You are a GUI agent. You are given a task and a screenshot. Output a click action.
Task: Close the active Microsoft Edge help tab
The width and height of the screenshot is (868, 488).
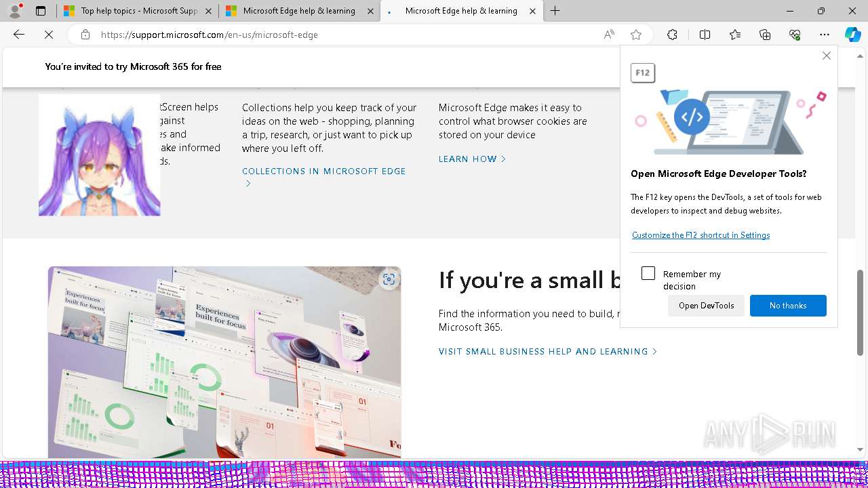click(533, 11)
